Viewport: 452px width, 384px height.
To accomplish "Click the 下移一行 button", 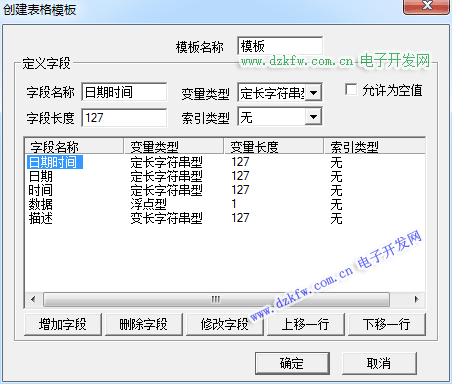I will tap(387, 324).
